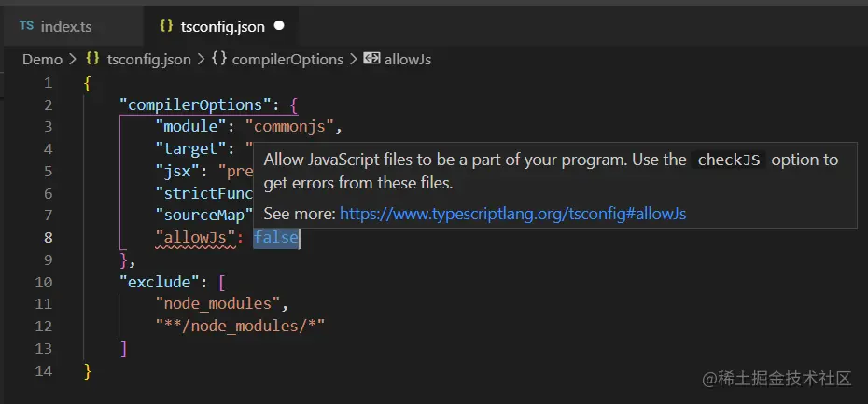Select the tsconfig.json editor tab
868x404 pixels.
pyautogui.click(x=222, y=26)
